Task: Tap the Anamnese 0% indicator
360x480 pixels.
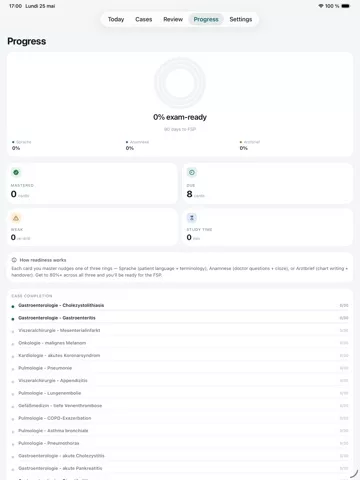Action: pos(137,145)
